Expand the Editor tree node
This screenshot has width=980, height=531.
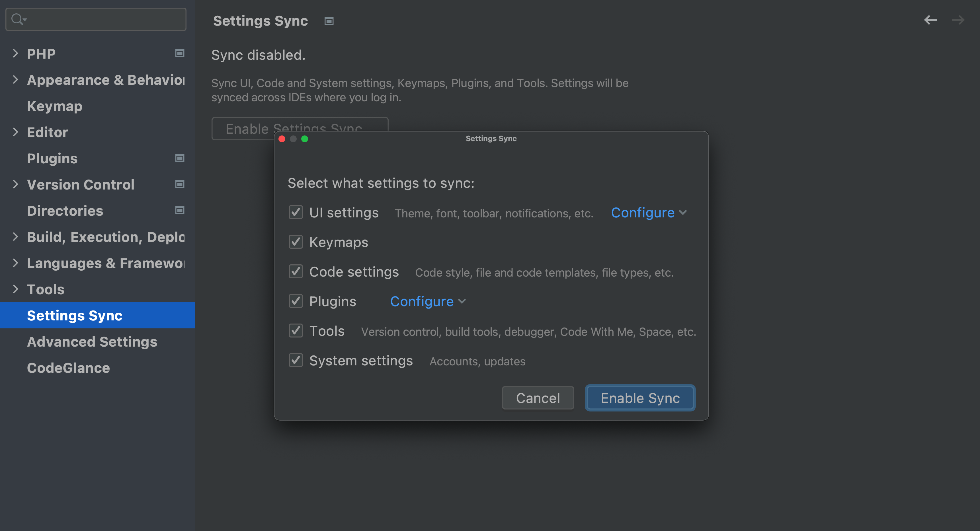(x=15, y=132)
